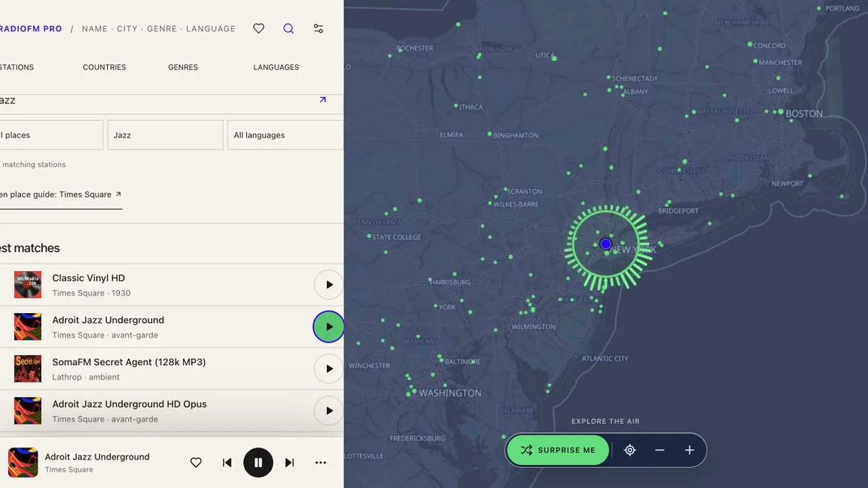Image resolution: width=868 pixels, height=488 pixels.
Task: Zoom out the map with minus
Action: click(x=660, y=450)
